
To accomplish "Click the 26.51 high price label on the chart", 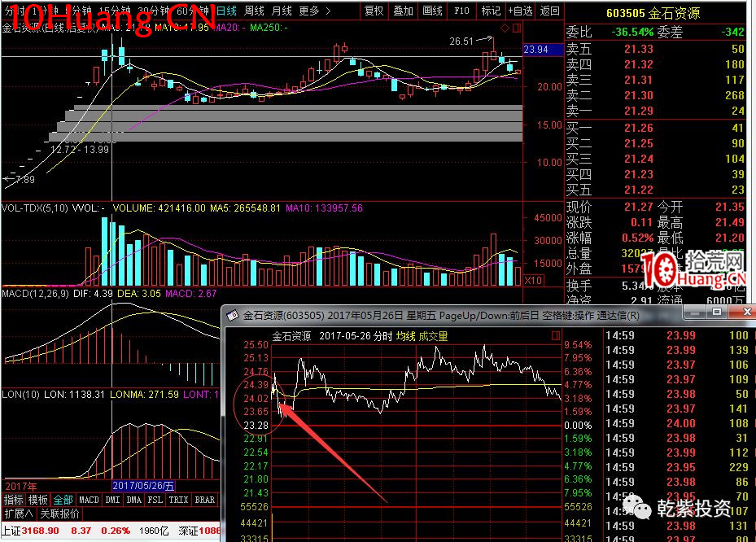I will tap(461, 42).
